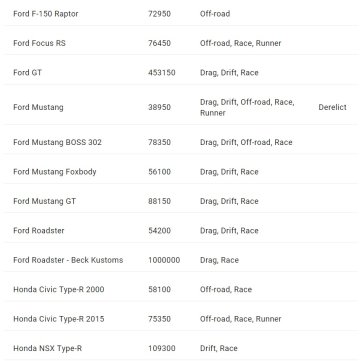Click the Ford Roadster car name

click(x=39, y=230)
